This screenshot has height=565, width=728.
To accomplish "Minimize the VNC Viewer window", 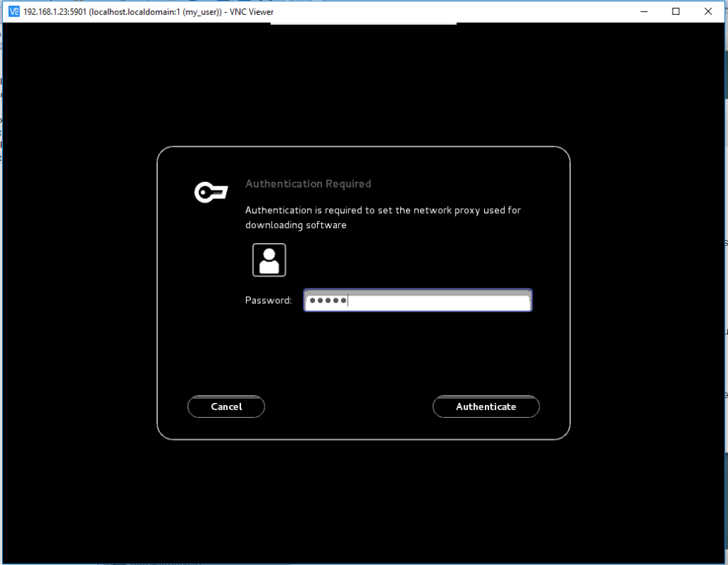I will coord(644,11).
